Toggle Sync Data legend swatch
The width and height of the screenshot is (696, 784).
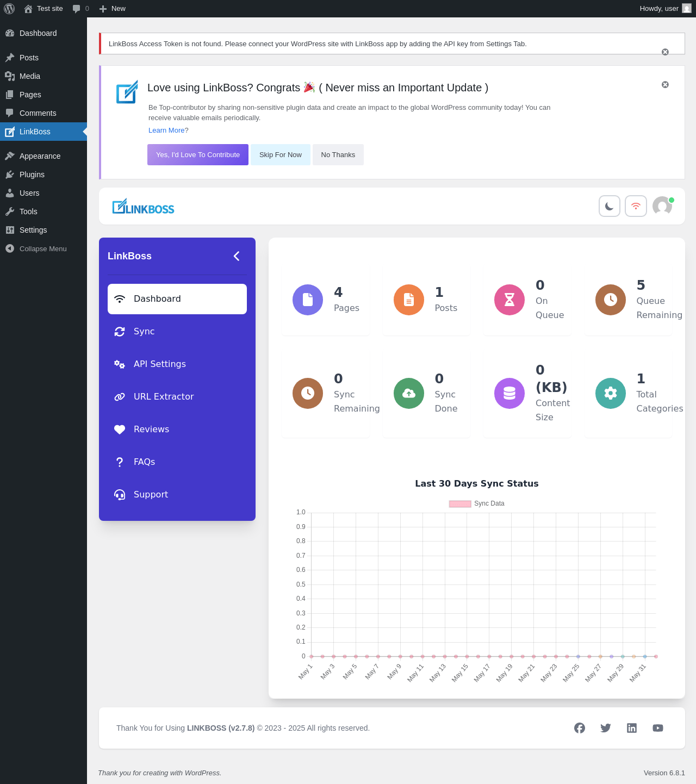point(460,503)
